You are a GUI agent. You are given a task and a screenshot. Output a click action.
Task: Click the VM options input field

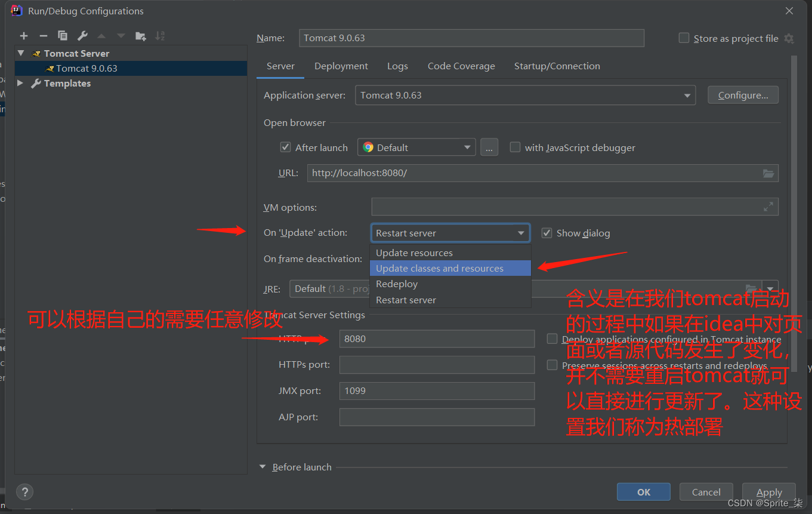coord(575,207)
